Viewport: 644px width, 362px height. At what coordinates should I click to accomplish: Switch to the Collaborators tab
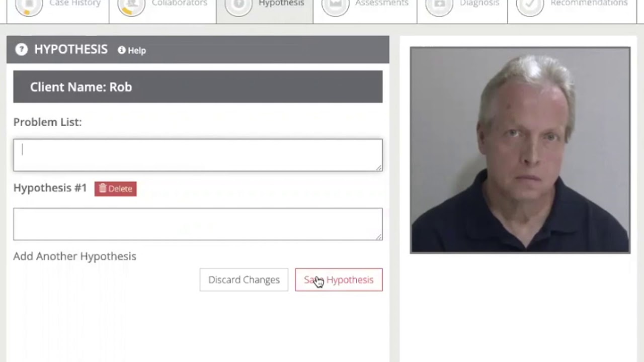coord(163,11)
